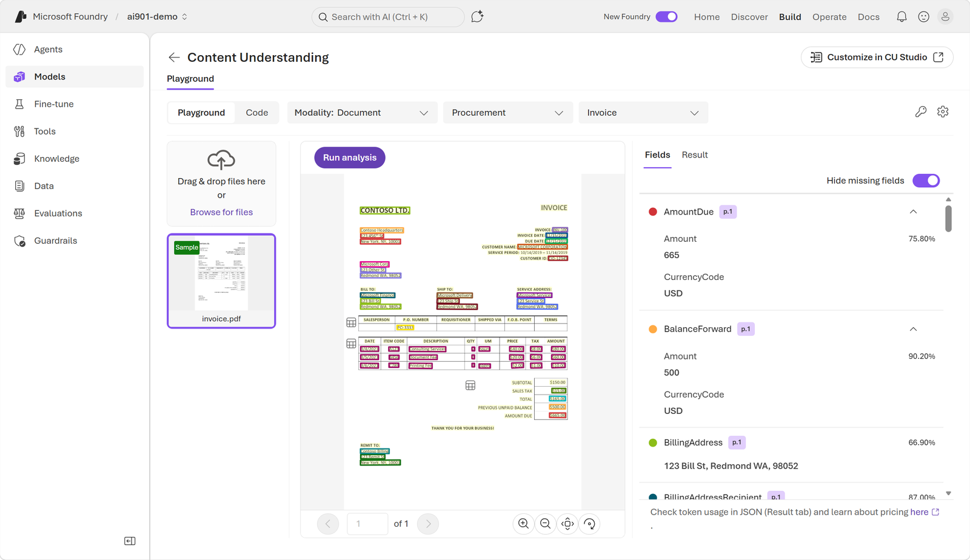The height and width of the screenshot is (560, 970).
Task: Zoom in on the document preview
Action: (523, 524)
